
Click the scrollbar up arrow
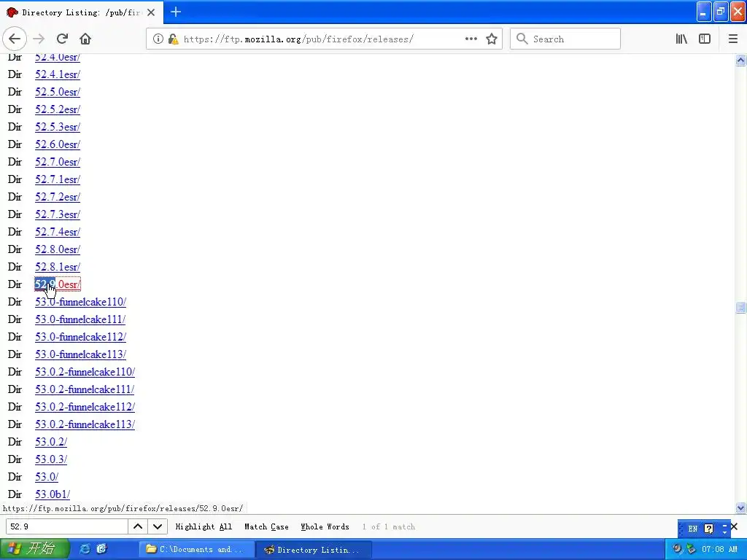coord(740,60)
